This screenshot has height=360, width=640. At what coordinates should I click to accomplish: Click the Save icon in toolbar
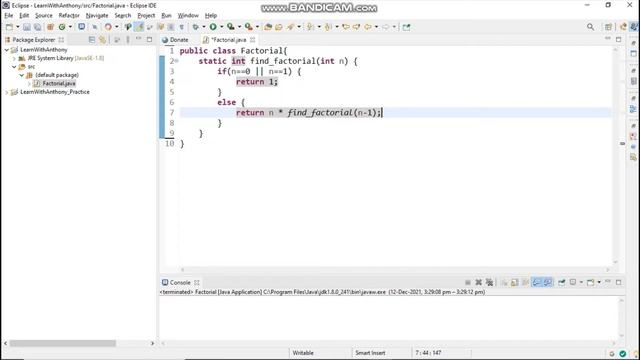click(27, 27)
